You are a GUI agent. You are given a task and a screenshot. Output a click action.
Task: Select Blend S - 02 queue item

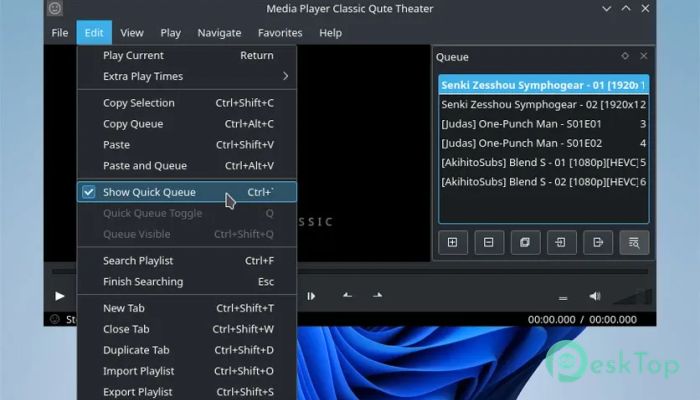click(543, 182)
